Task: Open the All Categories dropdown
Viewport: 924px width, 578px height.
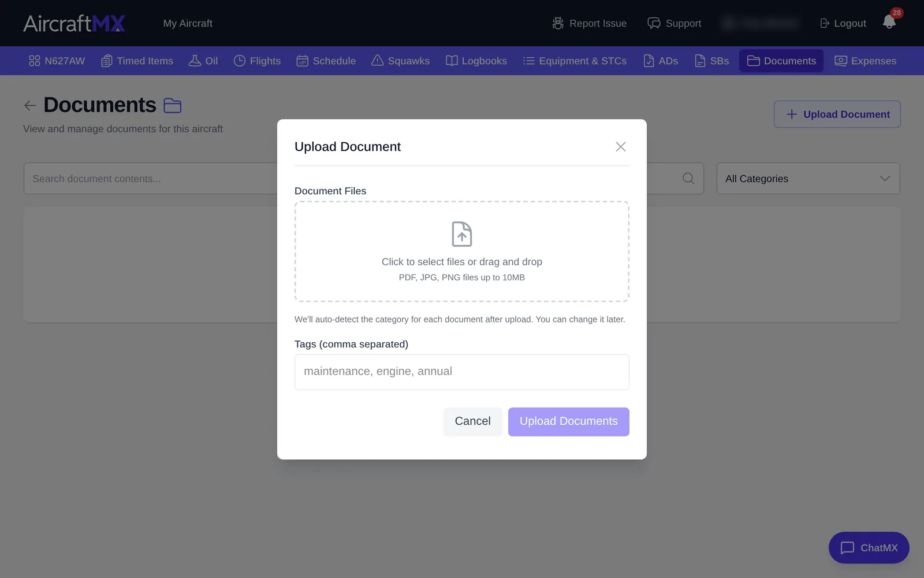Action: [808, 179]
